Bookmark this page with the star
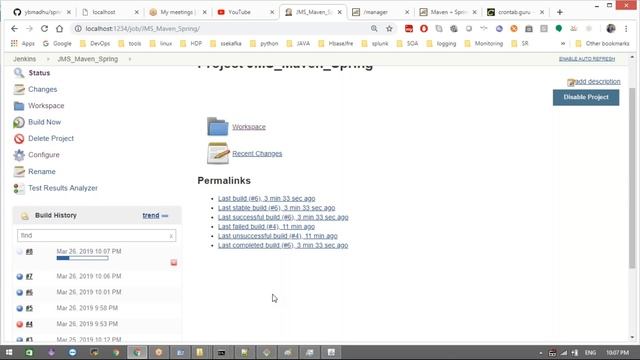 (389, 29)
